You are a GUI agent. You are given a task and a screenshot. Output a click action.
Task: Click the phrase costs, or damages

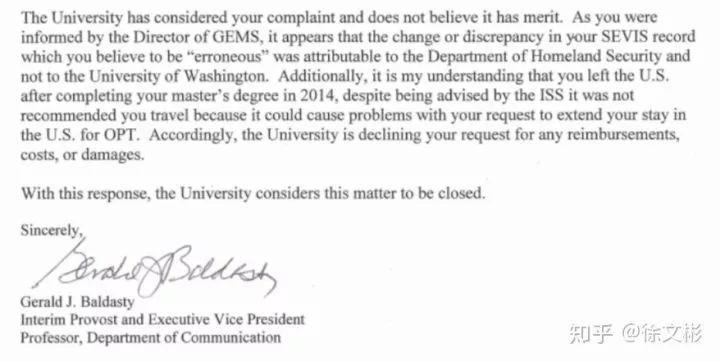click(x=82, y=155)
